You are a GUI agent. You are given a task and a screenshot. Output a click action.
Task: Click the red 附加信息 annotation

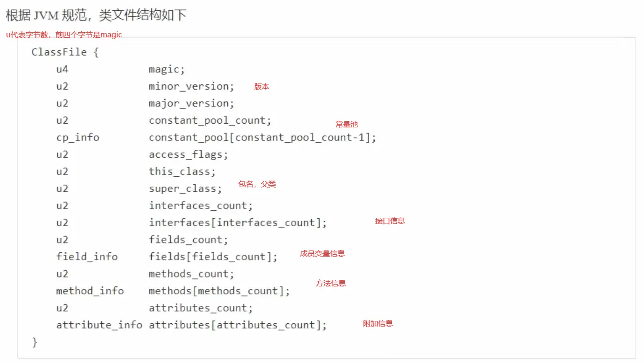(x=378, y=324)
